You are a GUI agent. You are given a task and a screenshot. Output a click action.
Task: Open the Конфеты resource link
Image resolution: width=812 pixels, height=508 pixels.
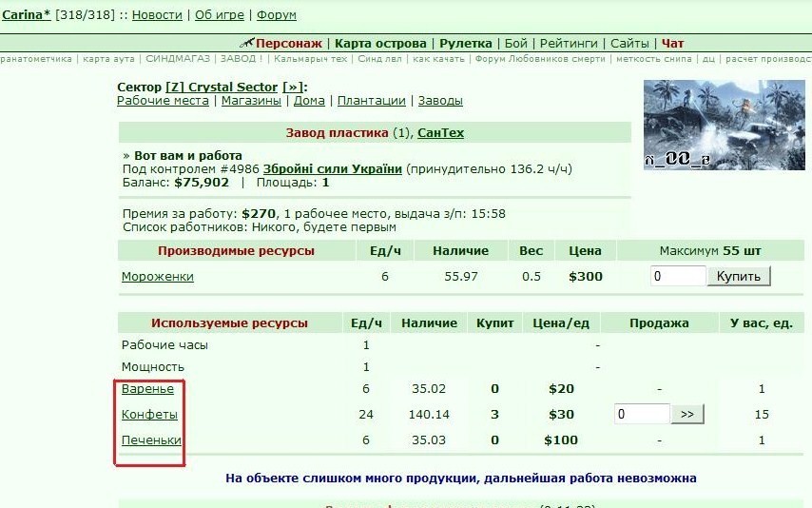coord(149,414)
